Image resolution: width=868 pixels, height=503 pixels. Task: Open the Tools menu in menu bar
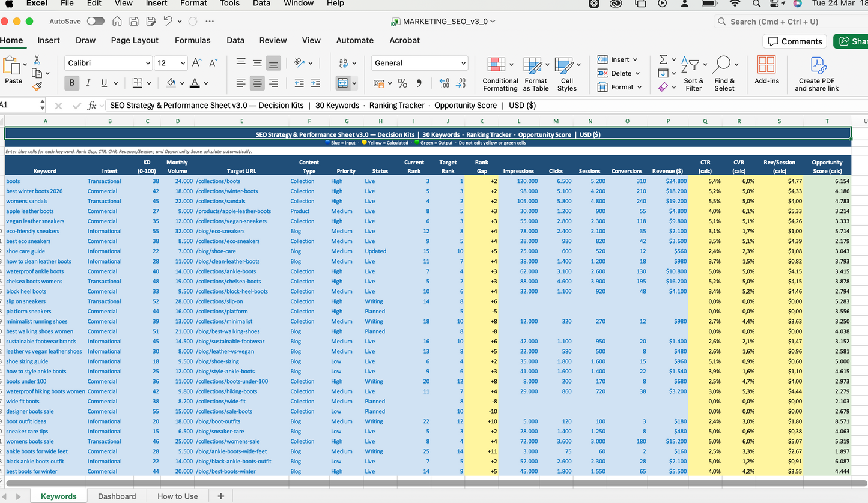click(229, 4)
